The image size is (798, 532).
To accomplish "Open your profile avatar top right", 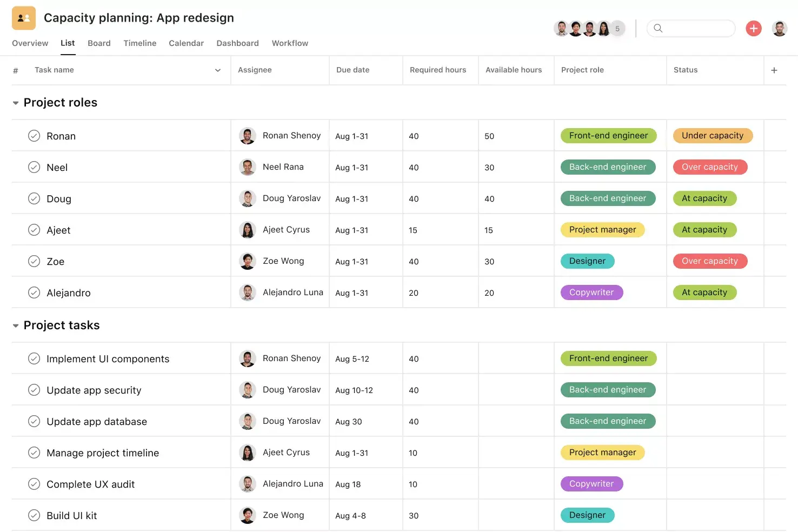I will 780,28.
